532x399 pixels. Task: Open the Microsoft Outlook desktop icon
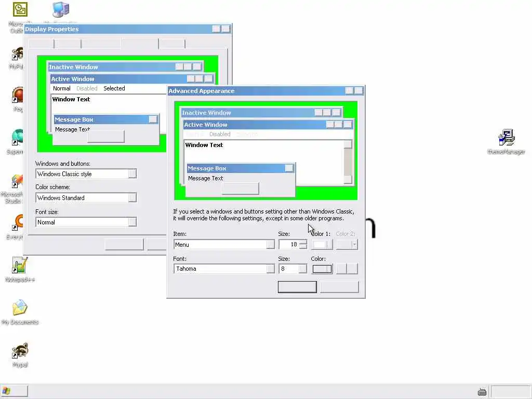pos(20,9)
